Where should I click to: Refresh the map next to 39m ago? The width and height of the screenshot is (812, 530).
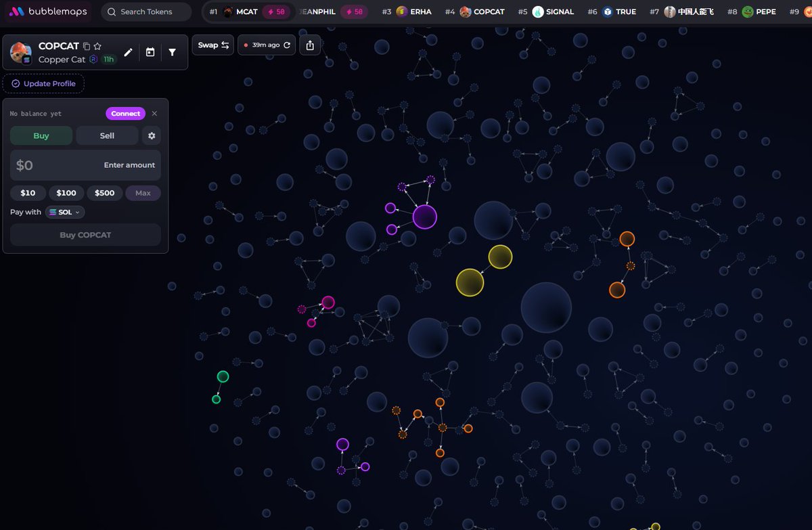click(x=287, y=45)
